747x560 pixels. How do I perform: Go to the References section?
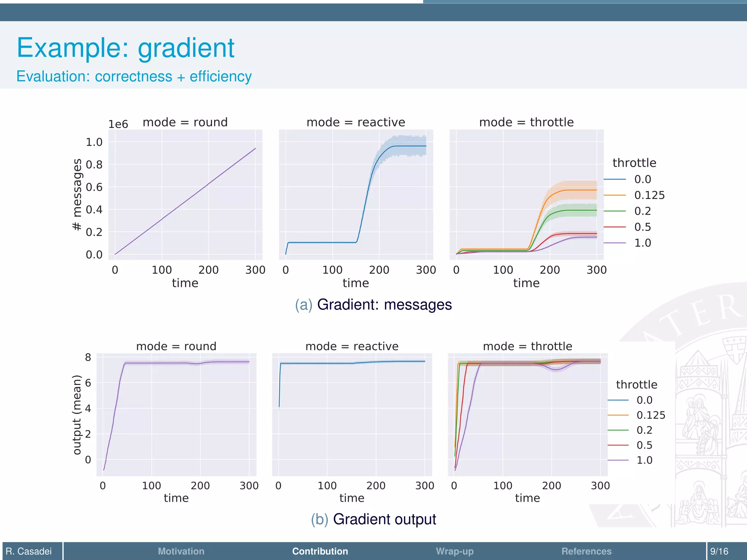tap(586, 551)
